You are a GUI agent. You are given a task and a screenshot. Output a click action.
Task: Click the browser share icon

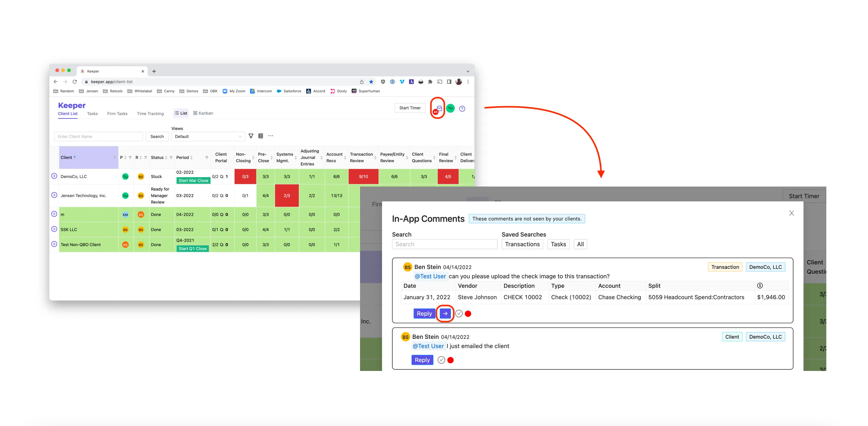click(x=362, y=82)
